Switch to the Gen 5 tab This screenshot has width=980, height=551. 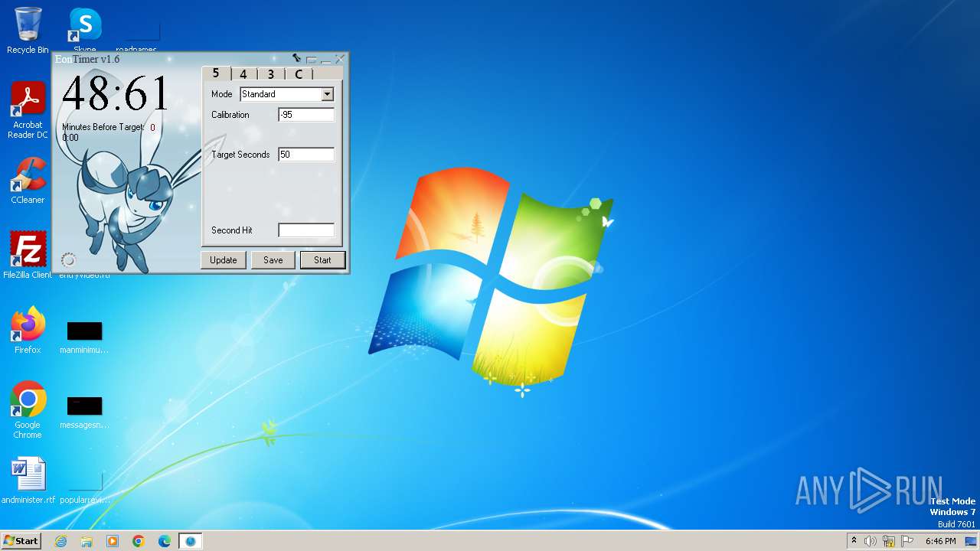click(x=216, y=73)
